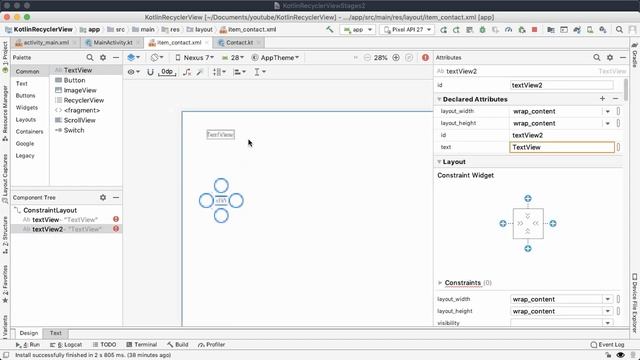Select textView row in Component Tree
This screenshot has height=360, width=640.
(67, 220)
